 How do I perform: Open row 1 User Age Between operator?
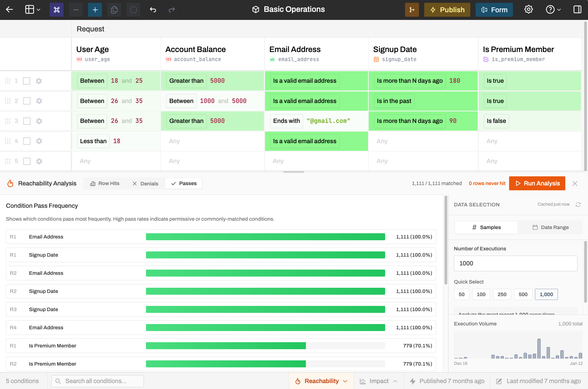tap(92, 81)
